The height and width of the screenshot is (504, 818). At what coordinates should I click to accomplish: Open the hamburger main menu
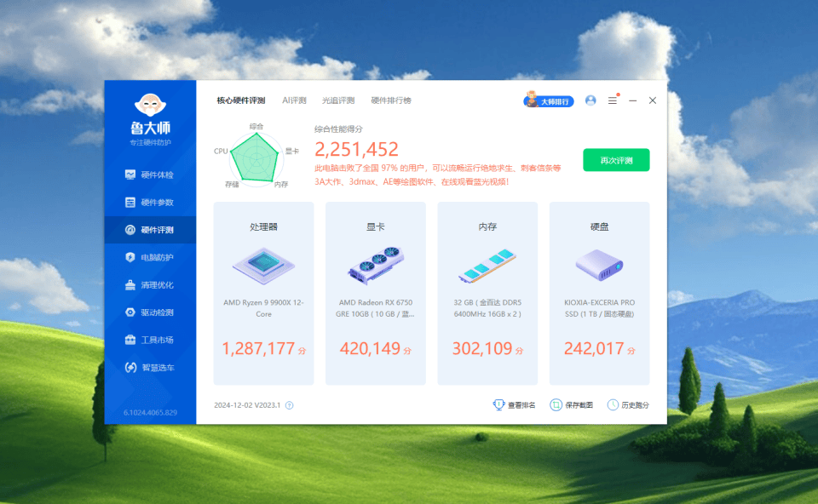(612, 100)
